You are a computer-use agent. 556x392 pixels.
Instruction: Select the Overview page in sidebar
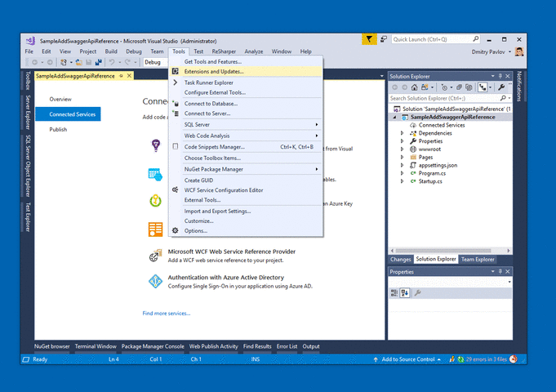60,100
